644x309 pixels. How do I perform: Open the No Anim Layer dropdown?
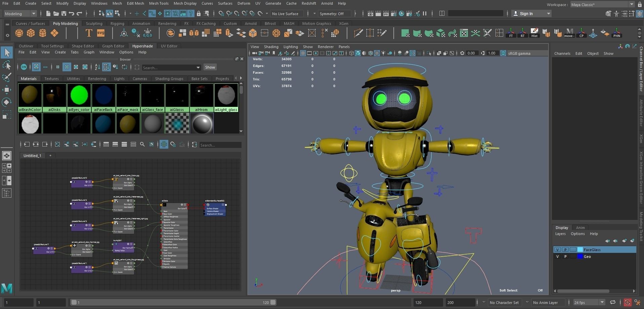(548, 302)
